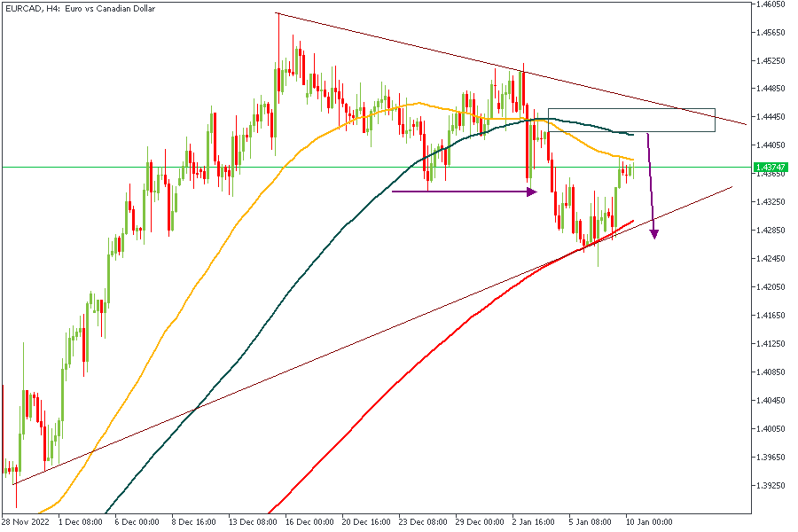This screenshot has height=532, width=798.
Task: Click the purple horizontal arrow head
Action: [x=532, y=191]
